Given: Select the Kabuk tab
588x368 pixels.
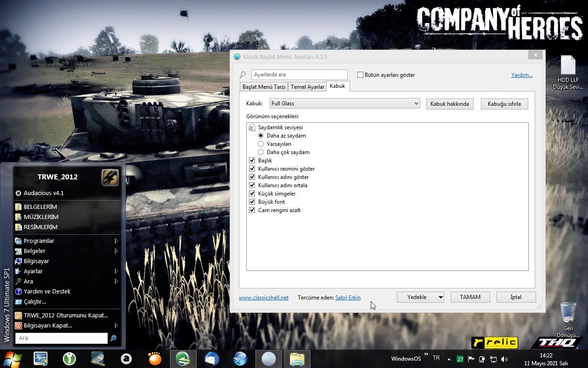Looking at the screenshot, I should [338, 86].
